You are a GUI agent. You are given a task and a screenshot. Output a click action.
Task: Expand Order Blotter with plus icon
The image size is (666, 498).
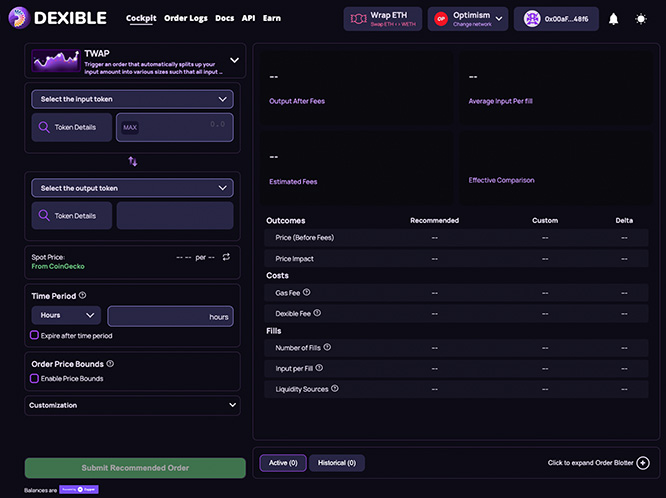point(643,463)
